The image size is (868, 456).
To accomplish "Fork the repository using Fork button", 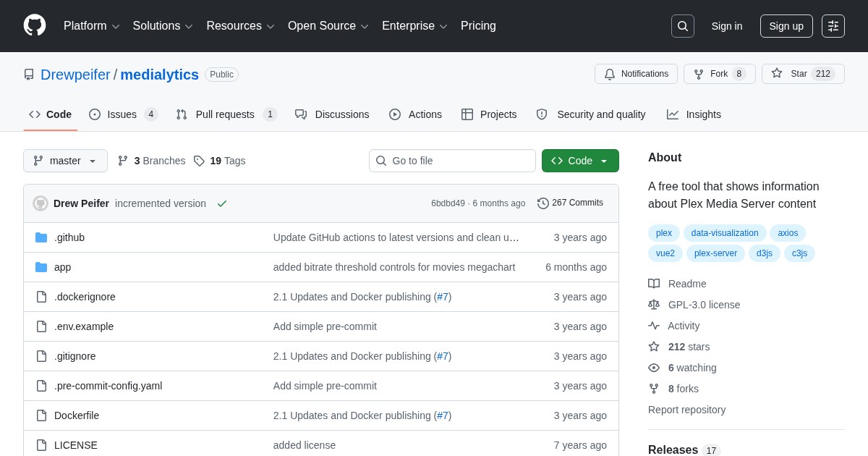I will coord(719,74).
